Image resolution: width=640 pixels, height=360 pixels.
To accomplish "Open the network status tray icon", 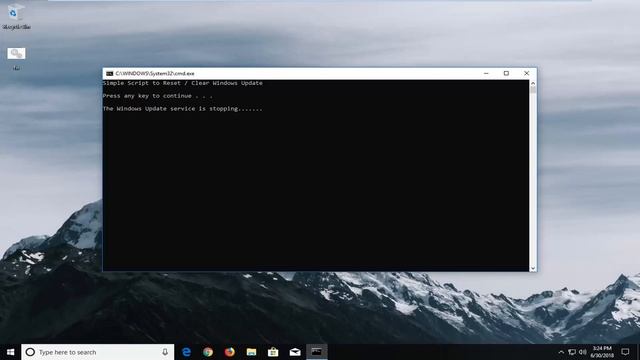I will [x=572, y=352].
